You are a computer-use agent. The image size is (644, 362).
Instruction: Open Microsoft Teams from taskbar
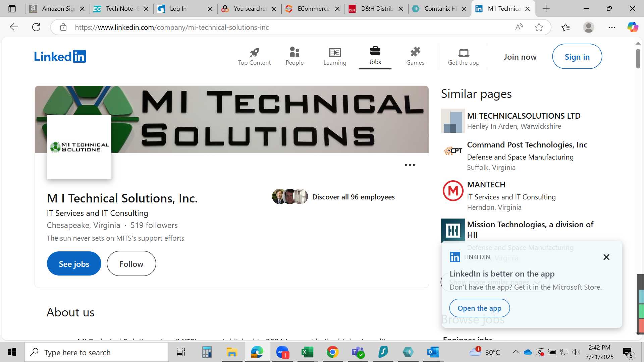point(358,352)
